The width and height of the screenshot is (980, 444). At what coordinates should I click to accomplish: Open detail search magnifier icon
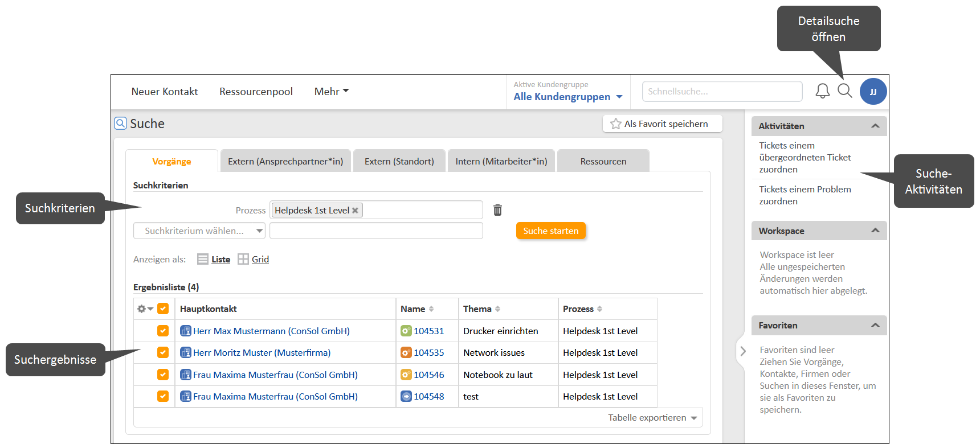845,91
